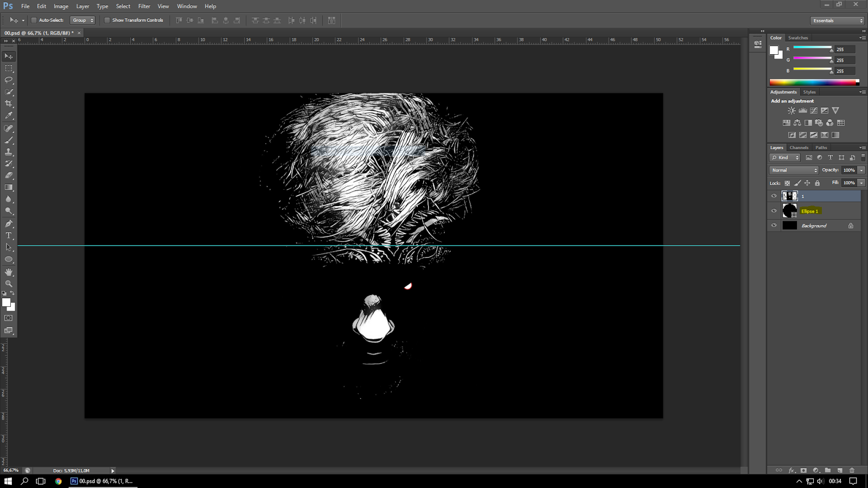Image resolution: width=868 pixels, height=488 pixels.
Task: Select the Eraser tool
Action: point(9,176)
